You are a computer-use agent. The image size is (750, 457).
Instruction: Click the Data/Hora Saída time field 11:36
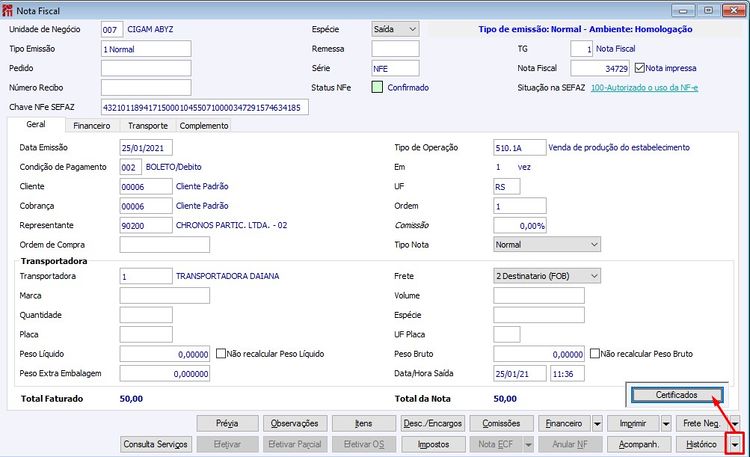[567, 373]
